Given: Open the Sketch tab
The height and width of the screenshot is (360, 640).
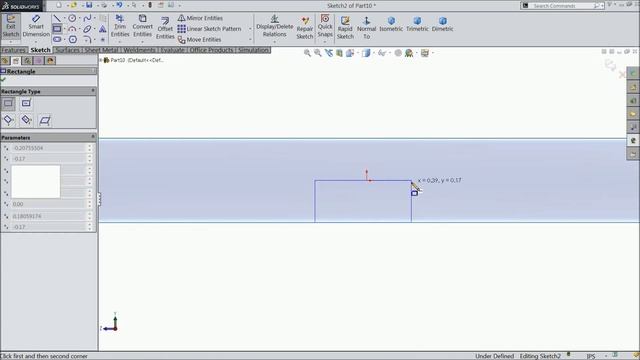Looking at the screenshot, I should [x=40, y=50].
